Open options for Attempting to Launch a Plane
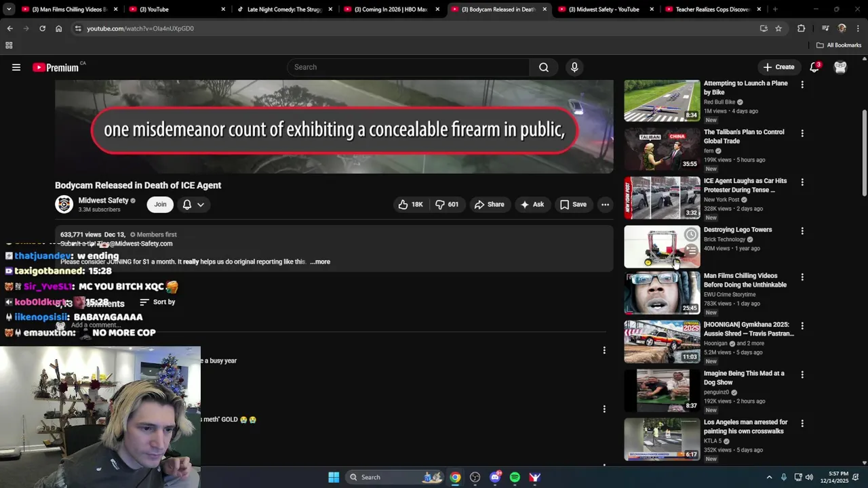This screenshot has height=488, width=868. [x=802, y=85]
